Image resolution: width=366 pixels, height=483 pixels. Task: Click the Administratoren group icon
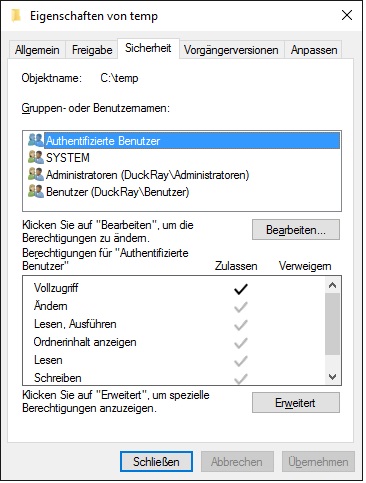[36, 174]
